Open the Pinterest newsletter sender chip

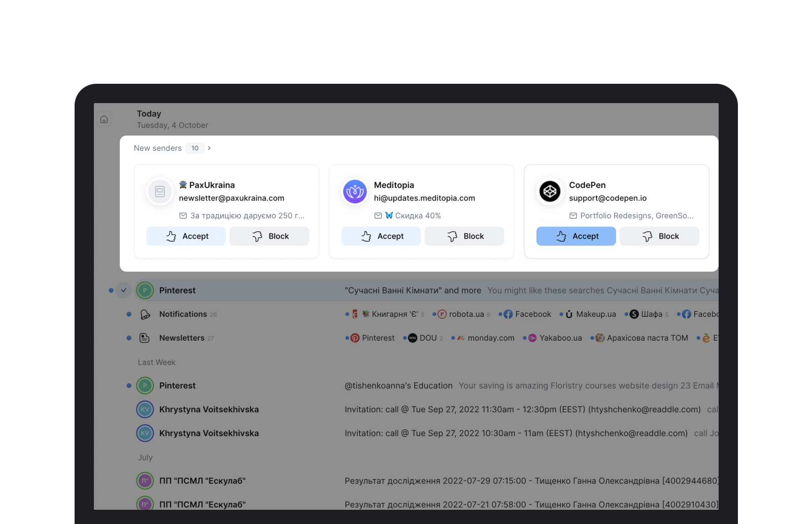pyautogui.click(x=373, y=338)
